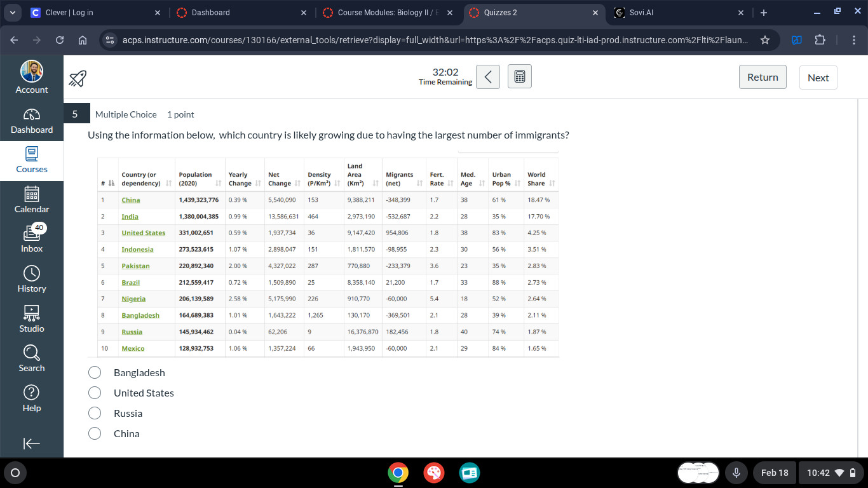Viewport: 868px width, 488px height.
Task: Open the Russia link in table
Action: coord(132,332)
